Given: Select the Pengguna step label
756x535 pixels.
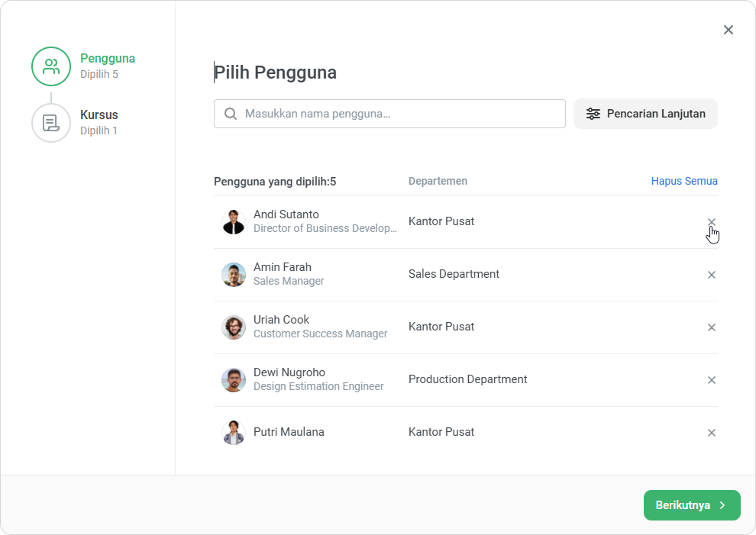Looking at the screenshot, I should [108, 59].
